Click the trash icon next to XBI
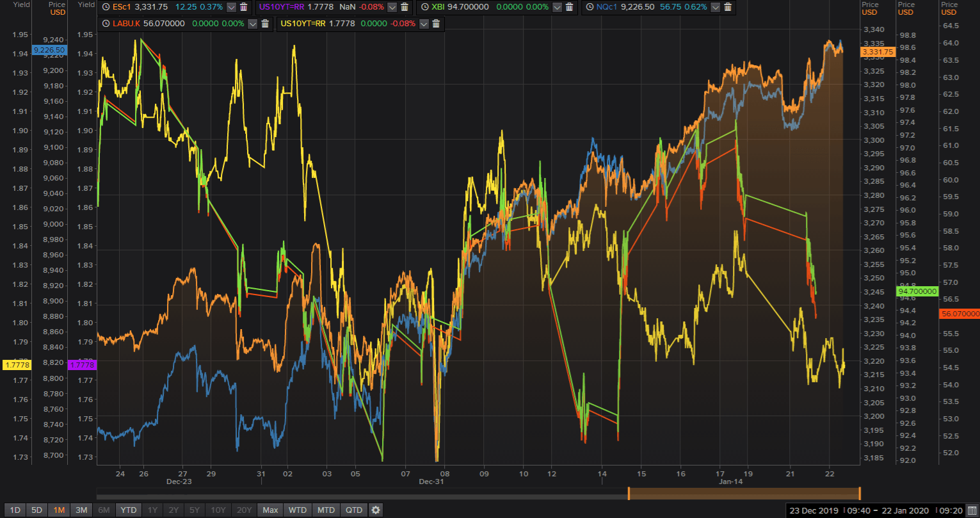 569,7
